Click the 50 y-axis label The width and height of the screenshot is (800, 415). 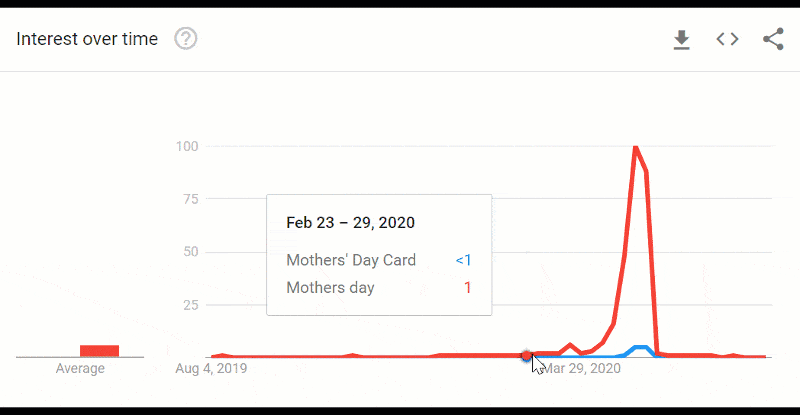point(190,252)
